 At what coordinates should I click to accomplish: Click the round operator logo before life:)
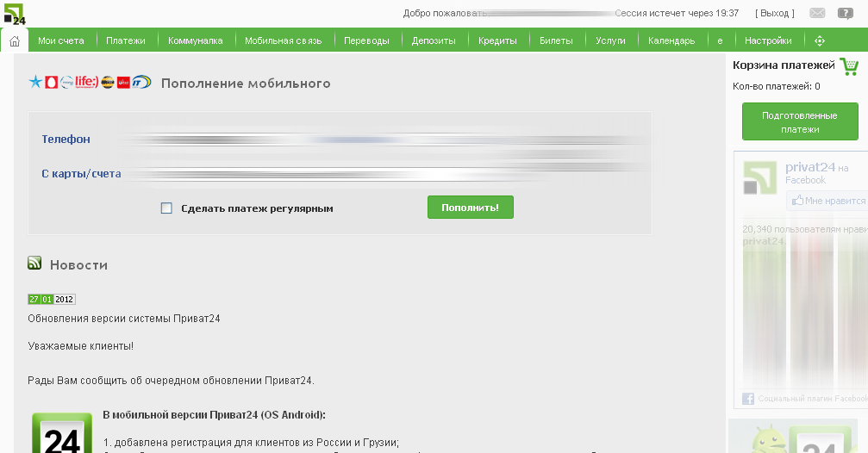click(x=67, y=83)
